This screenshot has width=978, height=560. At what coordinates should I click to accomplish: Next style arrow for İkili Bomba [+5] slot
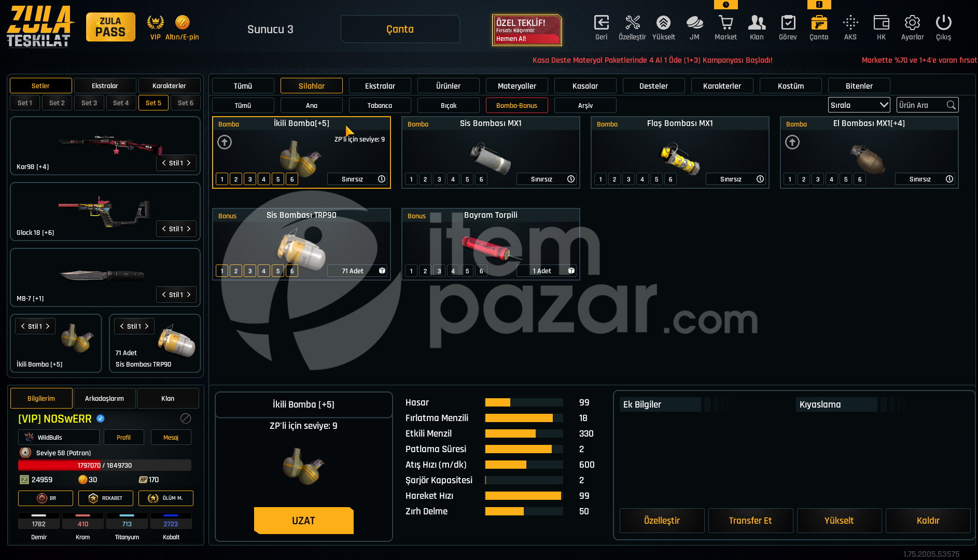[x=48, y=326]
